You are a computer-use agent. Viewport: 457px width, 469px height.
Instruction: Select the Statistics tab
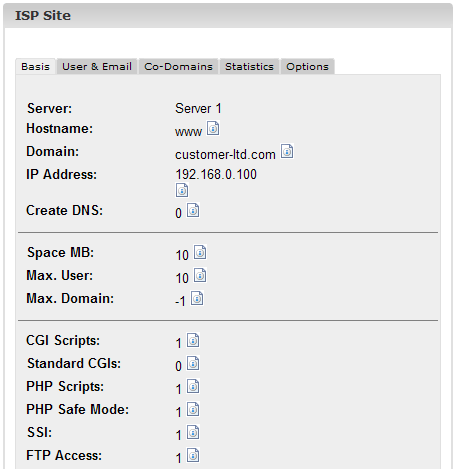click(x=249, y=66)
